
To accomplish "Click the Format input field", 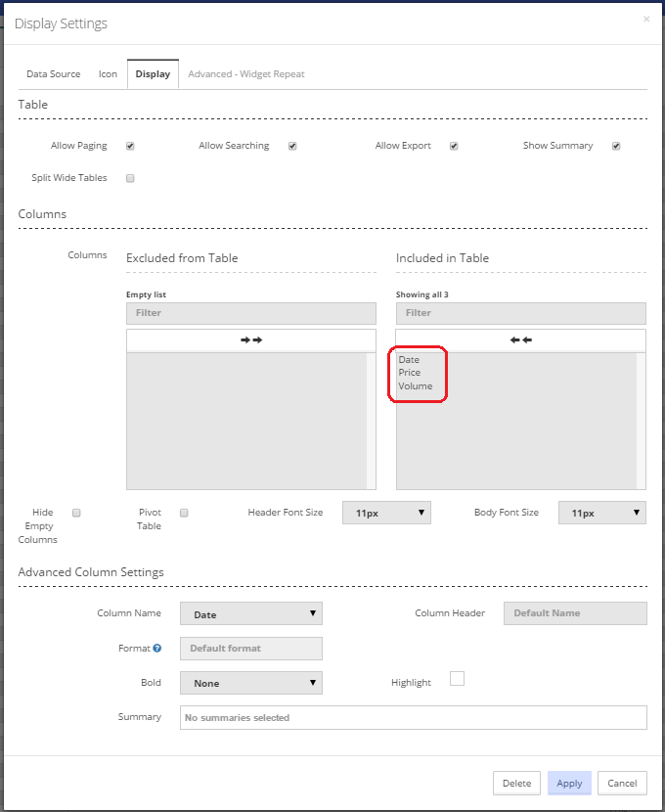I will (x=251, y=649).
